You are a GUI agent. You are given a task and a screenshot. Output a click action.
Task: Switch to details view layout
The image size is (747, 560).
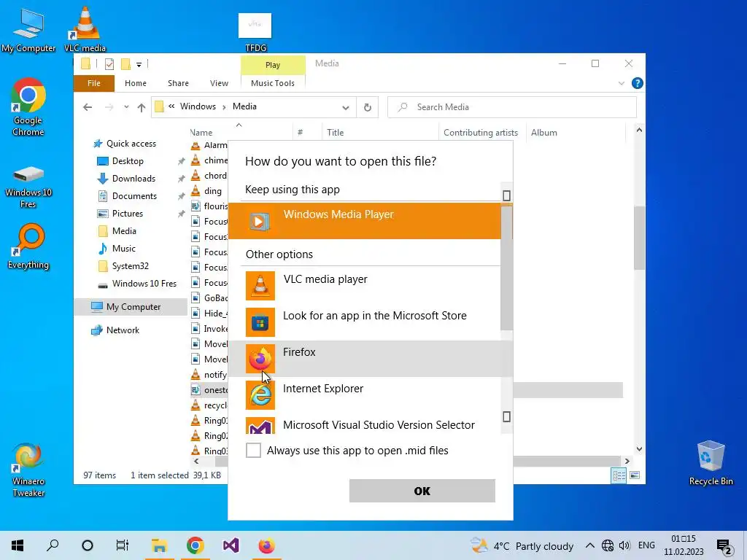(x=619, y=475)
